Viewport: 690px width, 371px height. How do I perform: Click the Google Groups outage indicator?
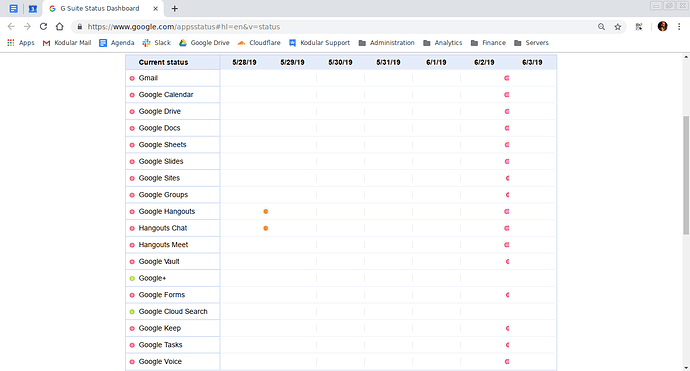(507, 195)
